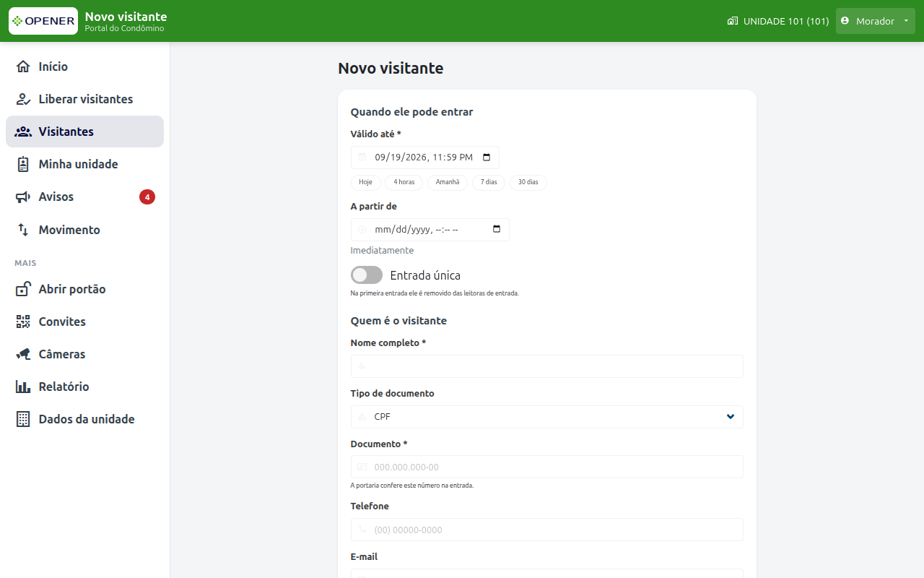Open Dados da unidade menu item
924x578 pixels.
(85, 419)
